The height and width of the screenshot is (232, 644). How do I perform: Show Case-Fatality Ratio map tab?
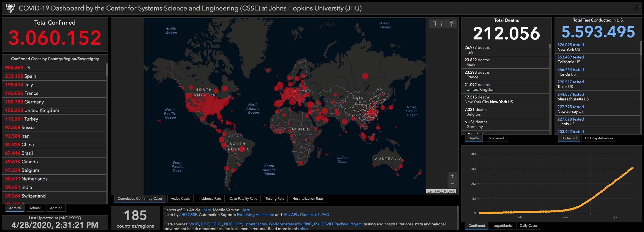pos(243,199)
